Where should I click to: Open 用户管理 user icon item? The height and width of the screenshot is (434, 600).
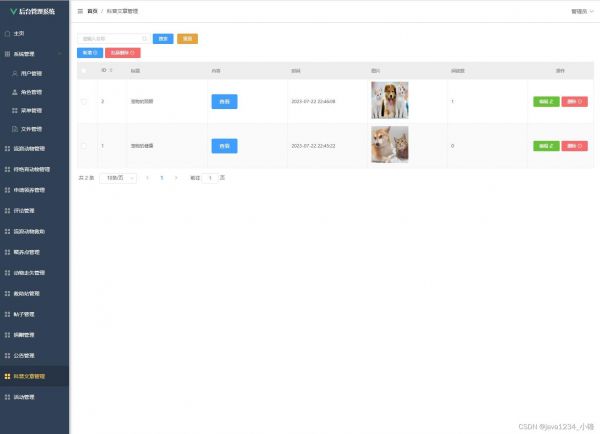pos(15,73)
